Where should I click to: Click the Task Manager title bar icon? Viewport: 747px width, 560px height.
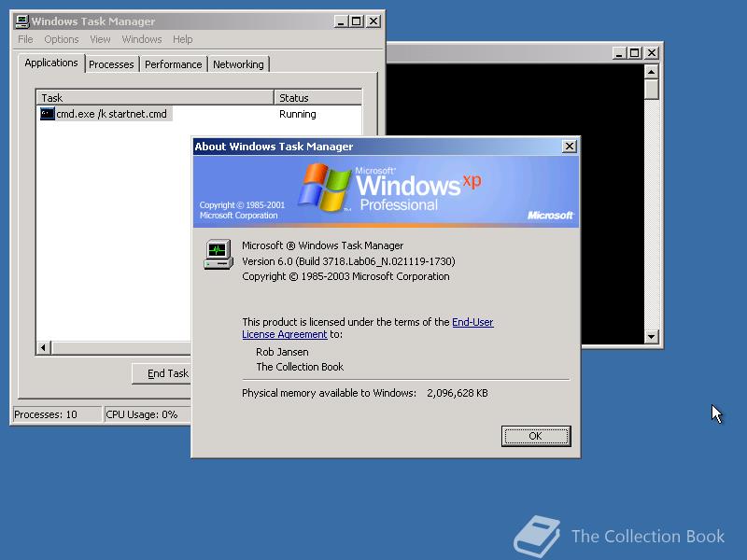coord(21,21)
